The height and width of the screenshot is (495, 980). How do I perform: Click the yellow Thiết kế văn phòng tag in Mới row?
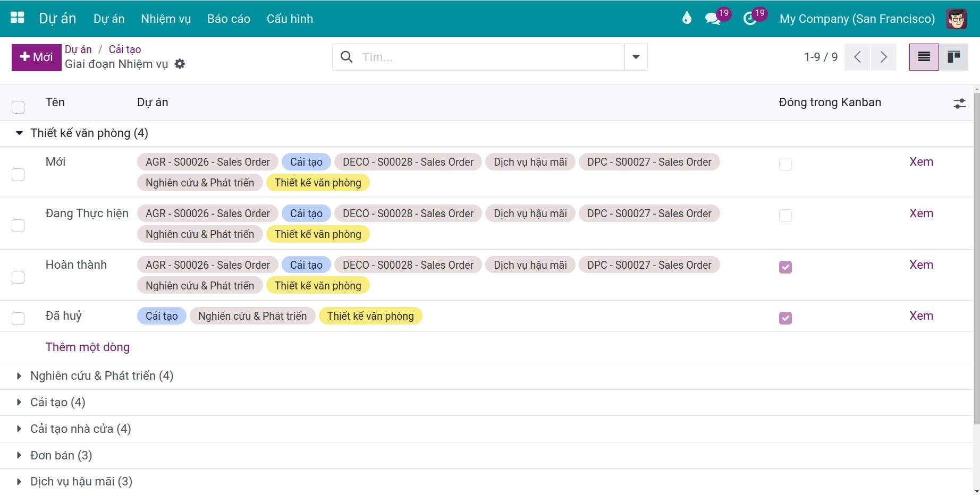[x=318, y=183]
